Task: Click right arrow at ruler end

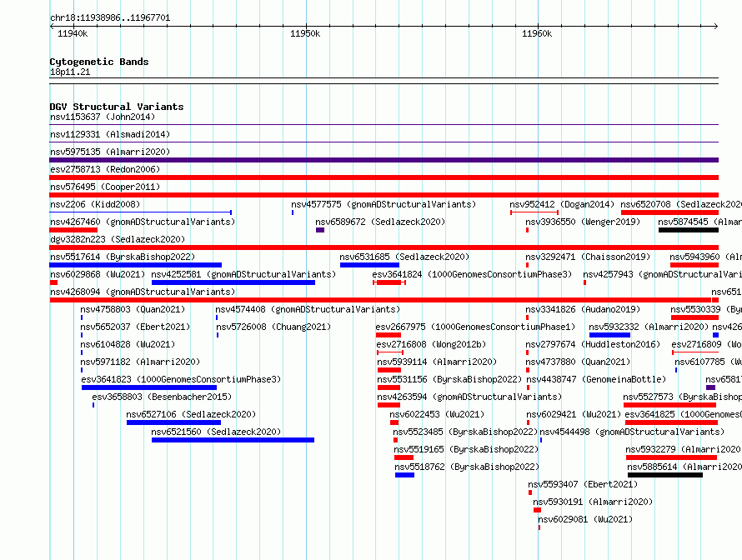Action: coord(716,26)
